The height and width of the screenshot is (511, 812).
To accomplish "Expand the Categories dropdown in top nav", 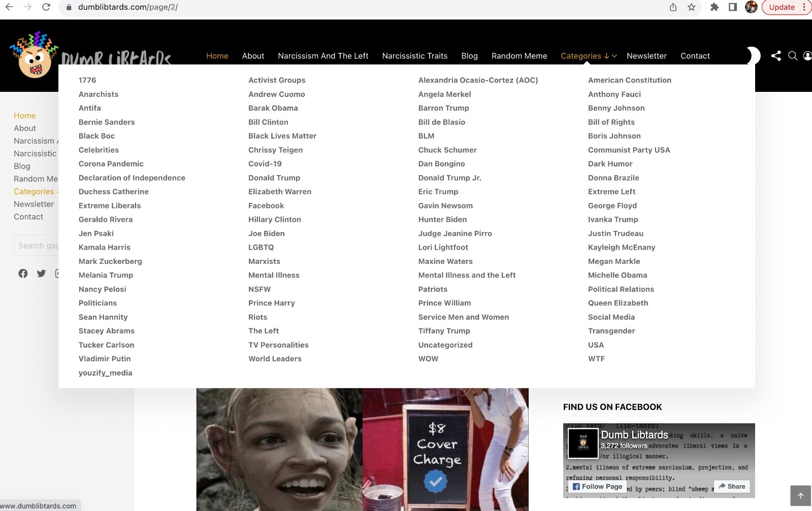I will [589, 56].
